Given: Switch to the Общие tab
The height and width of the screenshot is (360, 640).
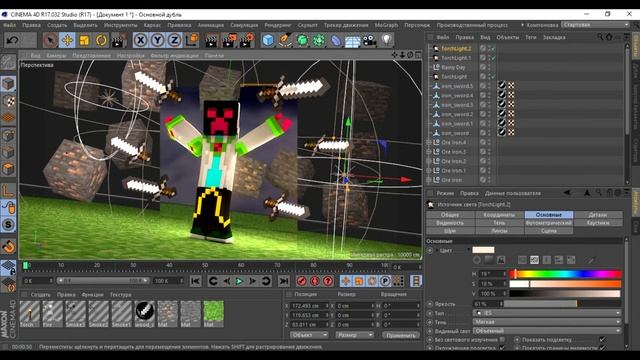Looking at the screenshot, I should coord(450,215).
